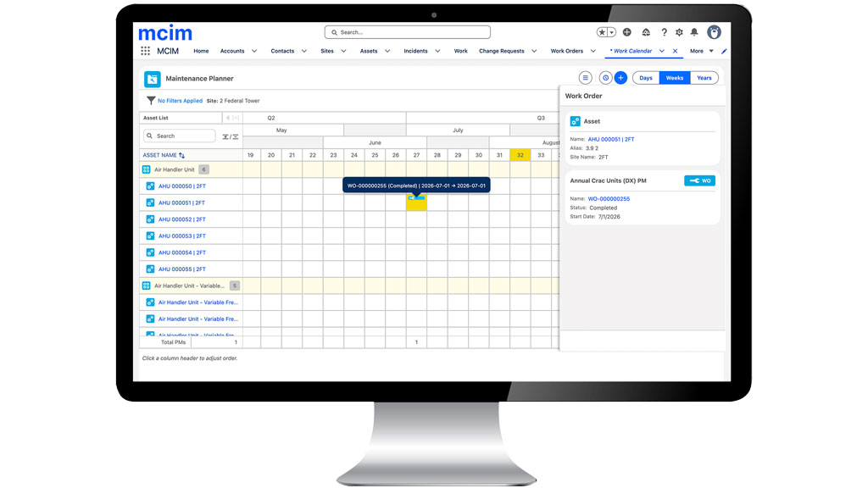Sort by ASSET NAME arrows icon

pyautogui.click(x=181, y=156)
